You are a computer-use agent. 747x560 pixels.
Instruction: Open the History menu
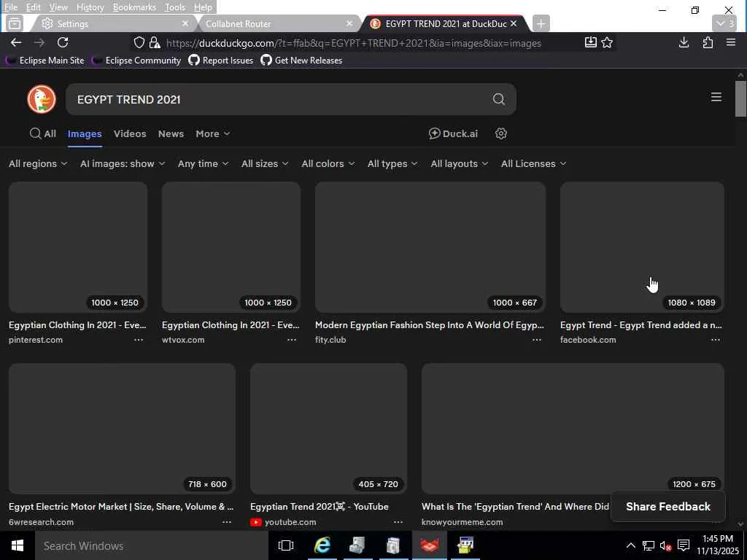pyautogui.click(x=90, y=7)
